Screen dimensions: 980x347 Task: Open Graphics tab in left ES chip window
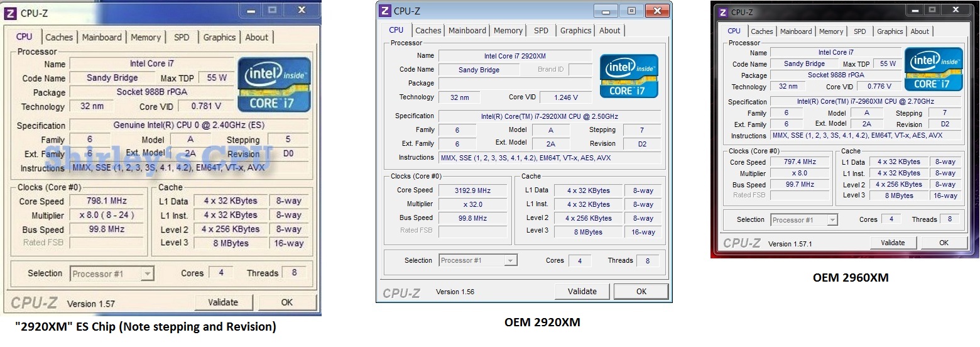[x=219, y=37]
